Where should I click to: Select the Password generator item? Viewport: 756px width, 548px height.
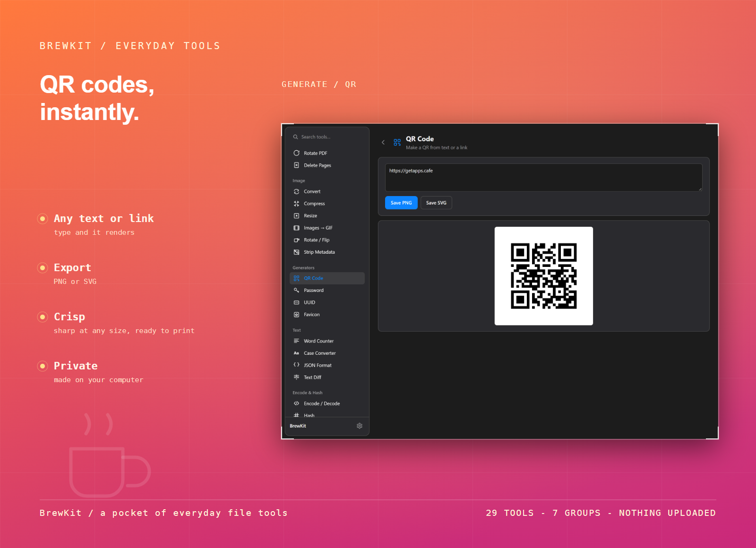(x=327, y=291)
